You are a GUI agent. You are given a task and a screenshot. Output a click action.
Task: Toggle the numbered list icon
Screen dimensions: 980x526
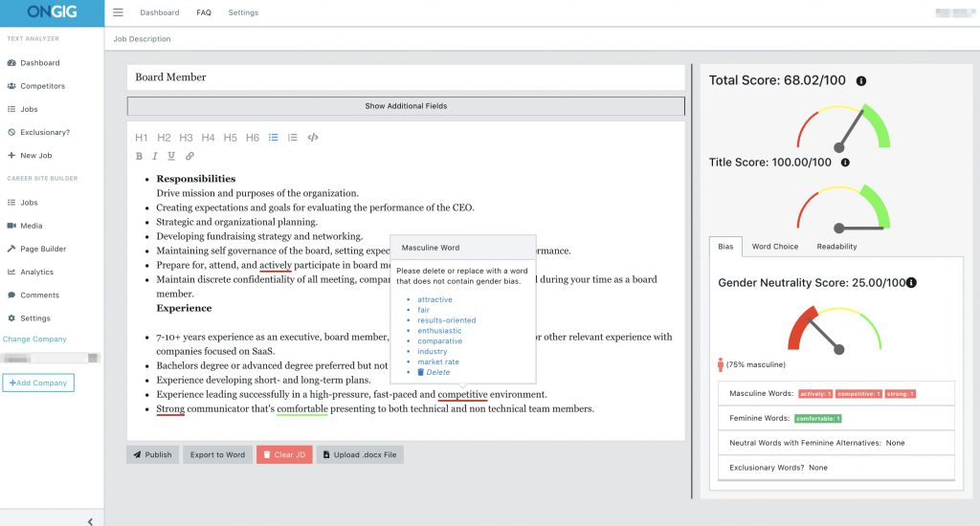(293, 138)
